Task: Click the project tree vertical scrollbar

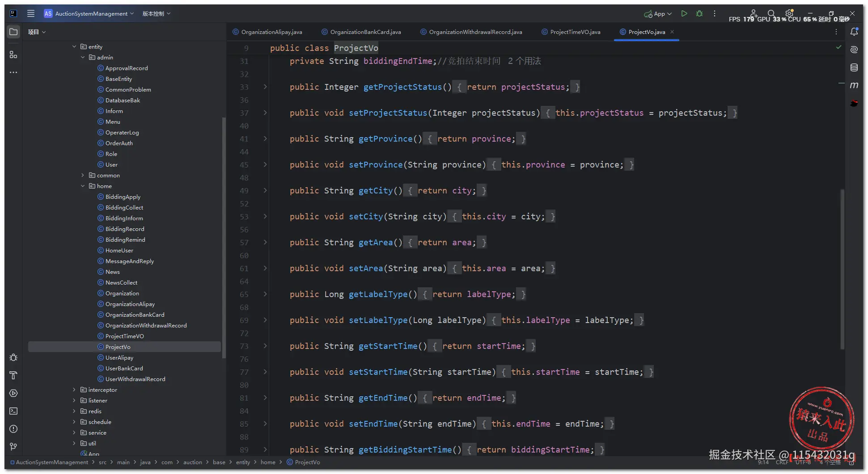Action: pos(224,237)
